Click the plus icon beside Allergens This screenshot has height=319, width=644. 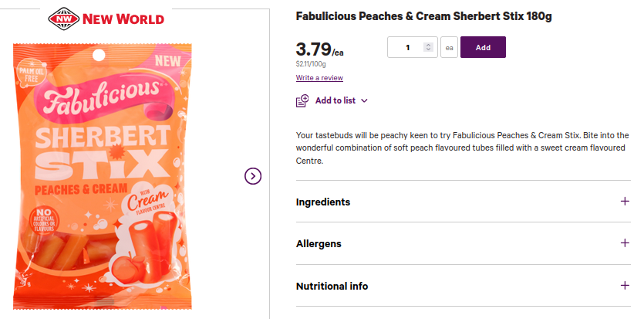tap(625, 243)
